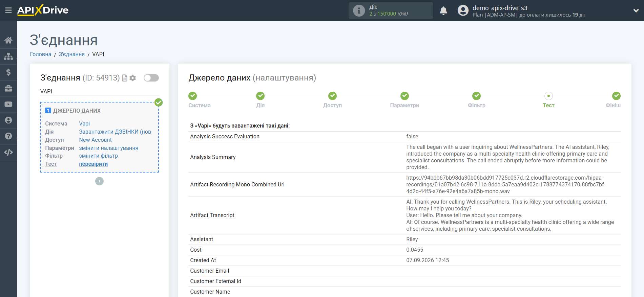
Task: Click the Assistant label
Action: tap(202, 239)
